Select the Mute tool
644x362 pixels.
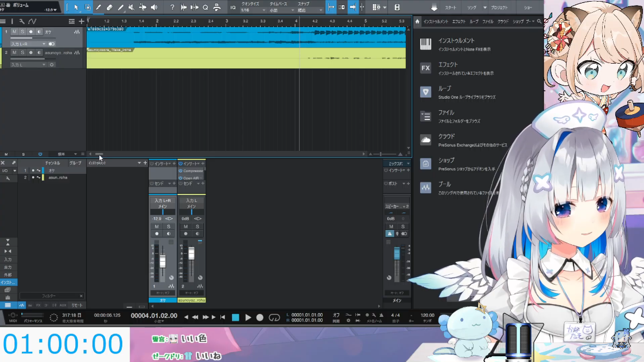coord(131,7)
